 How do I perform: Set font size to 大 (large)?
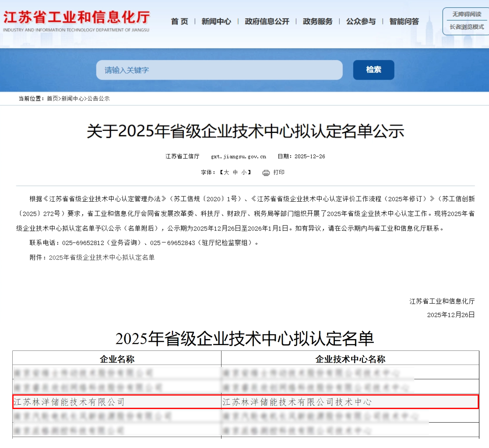pos(226,172)
